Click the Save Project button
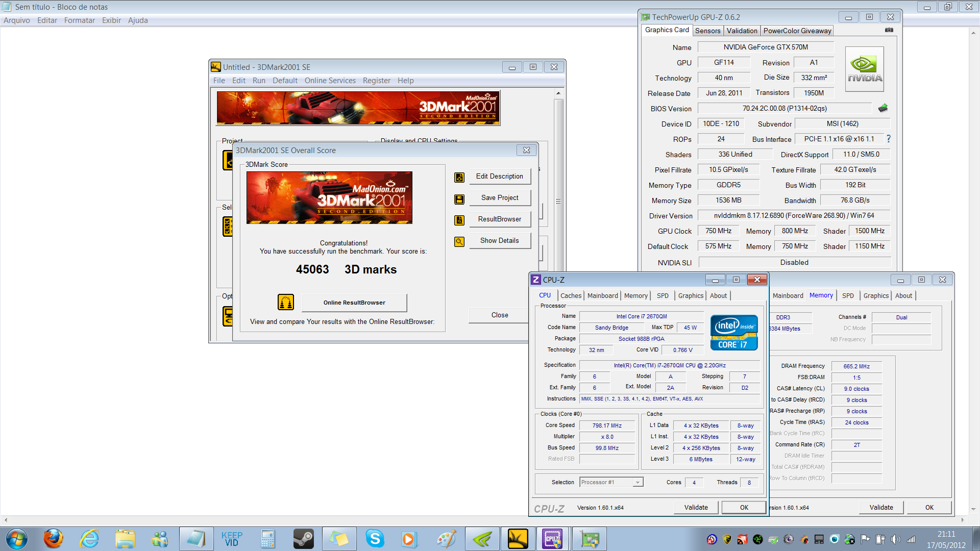The width and height of the screenshot is (980, 551). [500, 198]
